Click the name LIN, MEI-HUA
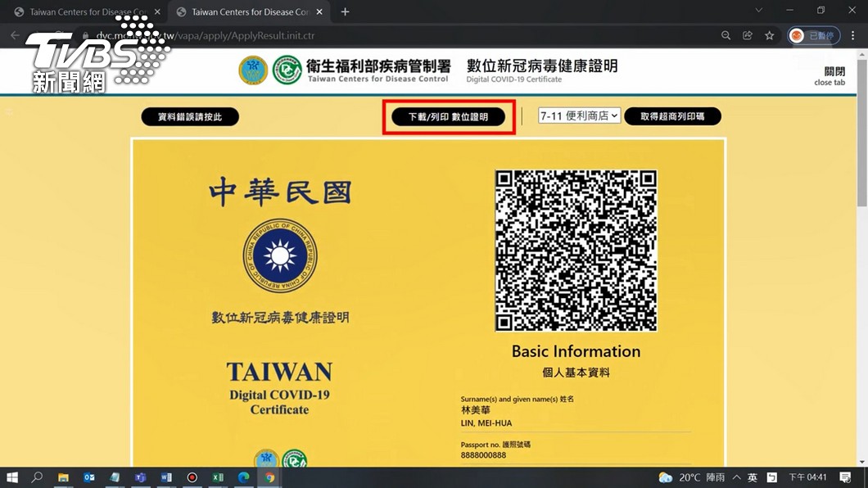The width and height of the screenshot is (868, 488). [486, 423]
